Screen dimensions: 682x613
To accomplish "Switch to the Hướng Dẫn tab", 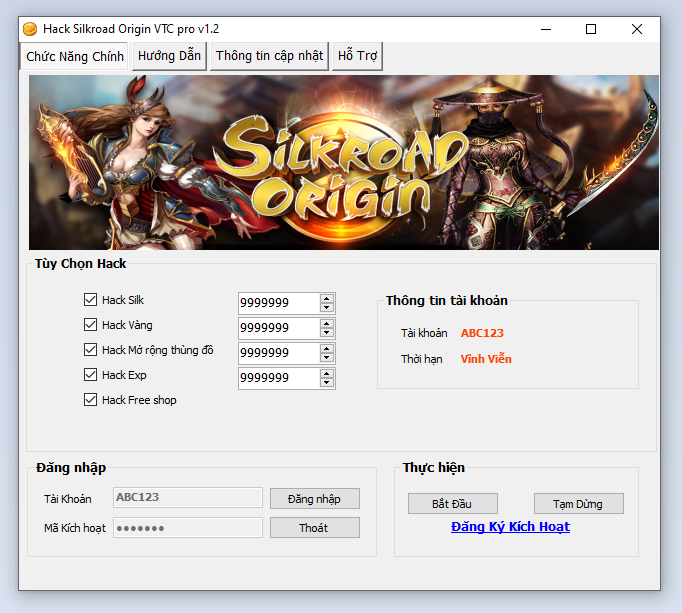I will pos(170,56).
